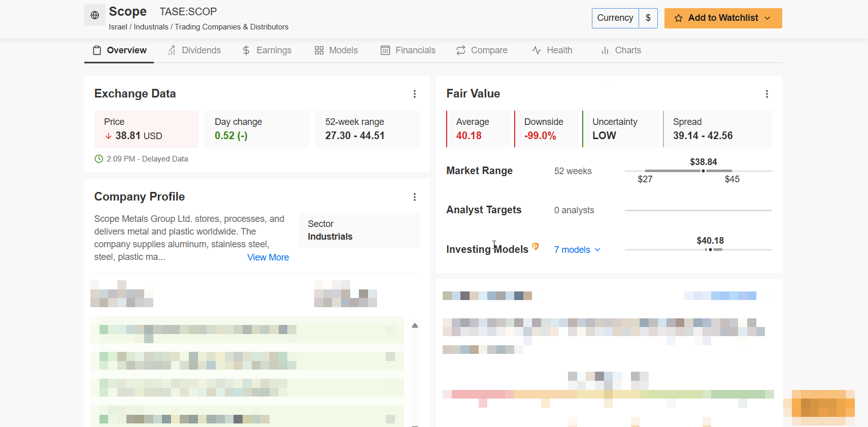Click the globe icon beside Scope
868x427 pixels.
95,15
